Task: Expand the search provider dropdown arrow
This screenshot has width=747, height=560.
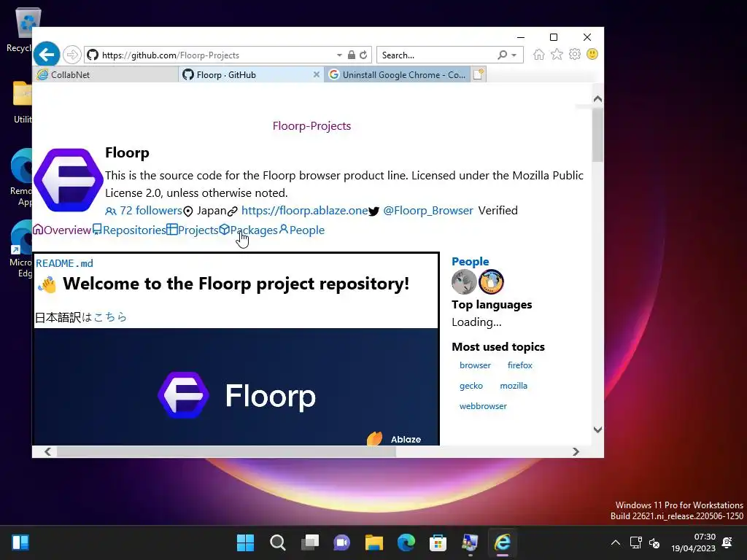Action: (514, 55)
